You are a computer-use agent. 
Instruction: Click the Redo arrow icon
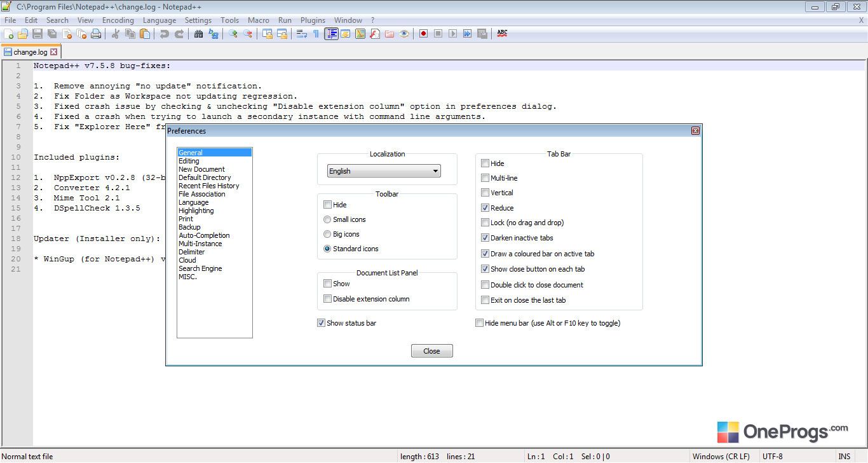[179, 34]
